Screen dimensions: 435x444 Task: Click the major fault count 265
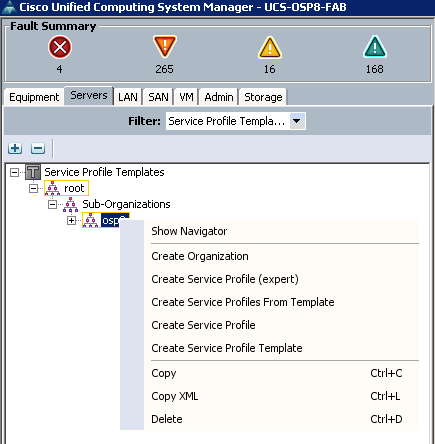tap(164, 69)
